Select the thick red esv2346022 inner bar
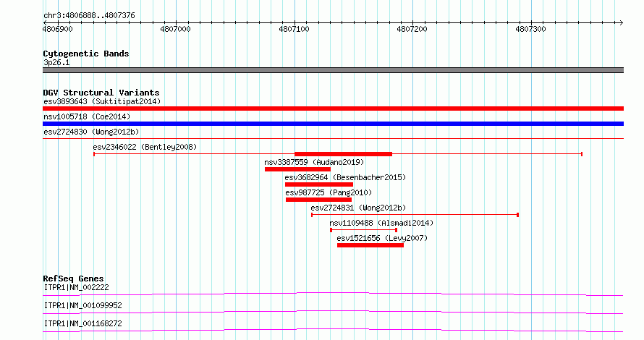The height and width of the screenshot is (340, 644). pos(344,154)
